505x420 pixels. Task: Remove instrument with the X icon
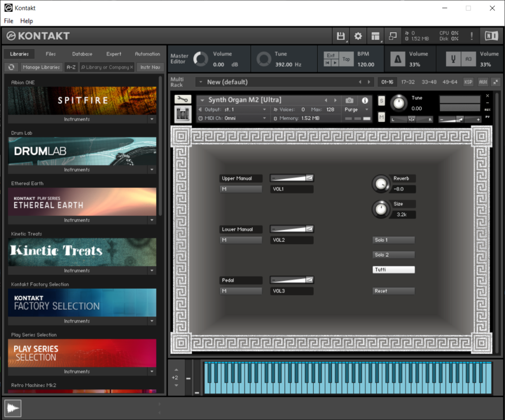click(x=488, y=96)
